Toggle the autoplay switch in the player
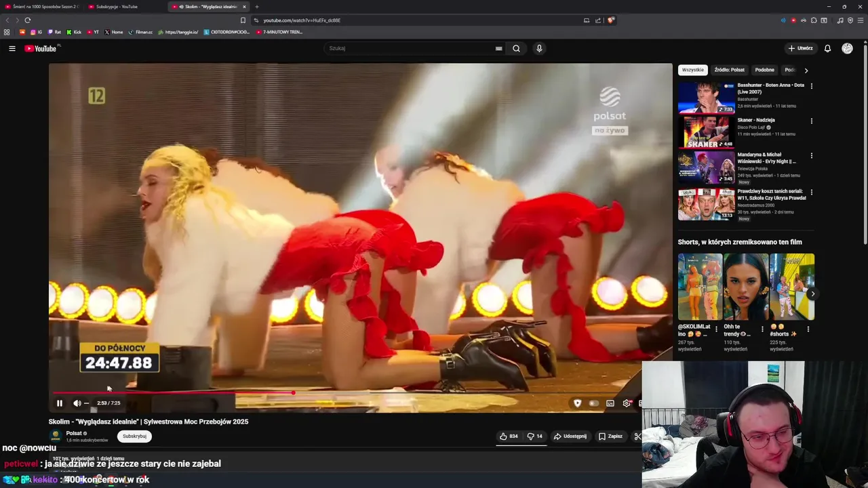This screenshot has width=868, height=488. [x=594, y=403]
